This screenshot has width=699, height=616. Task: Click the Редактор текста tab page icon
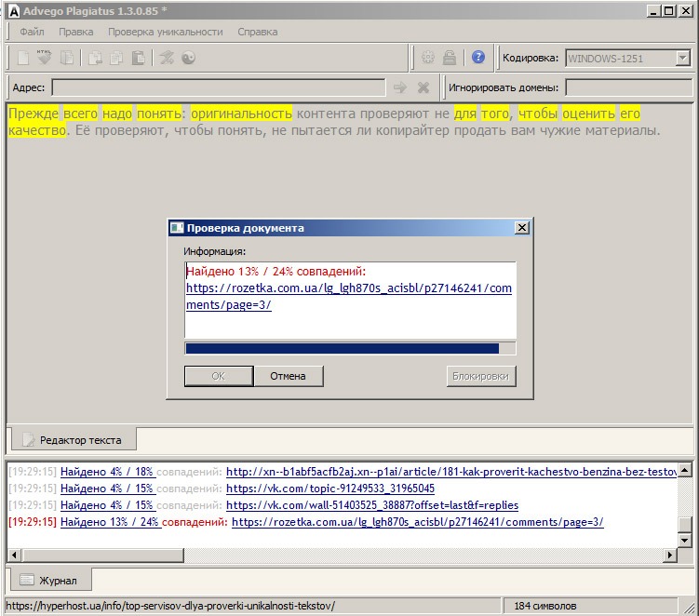(29, 439)
